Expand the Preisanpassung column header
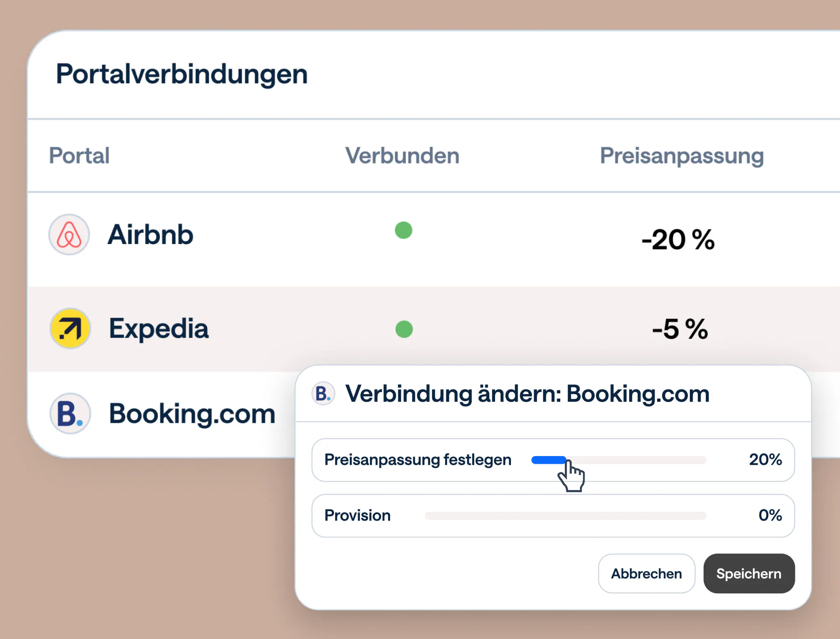The image size is (840, 639). pos(682,156)
